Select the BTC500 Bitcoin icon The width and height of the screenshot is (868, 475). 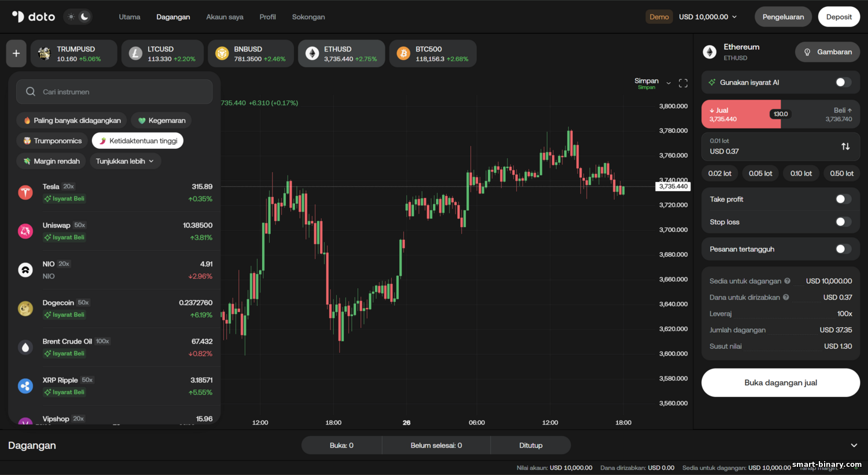(403, 54)
